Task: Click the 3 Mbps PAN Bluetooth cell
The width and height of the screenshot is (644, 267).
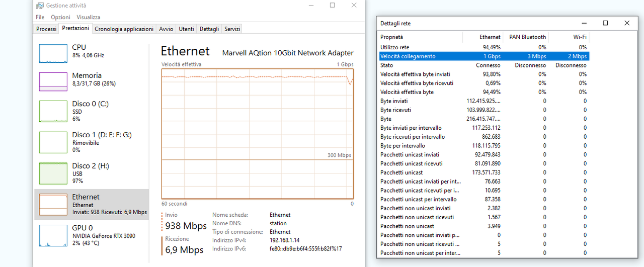Action: (x=537, y=56)
